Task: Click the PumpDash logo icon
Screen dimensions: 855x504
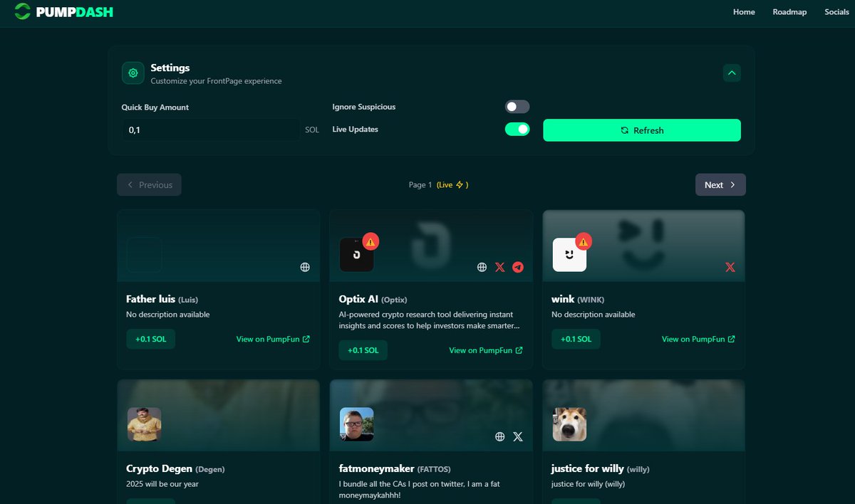Action: click(21, 12)
